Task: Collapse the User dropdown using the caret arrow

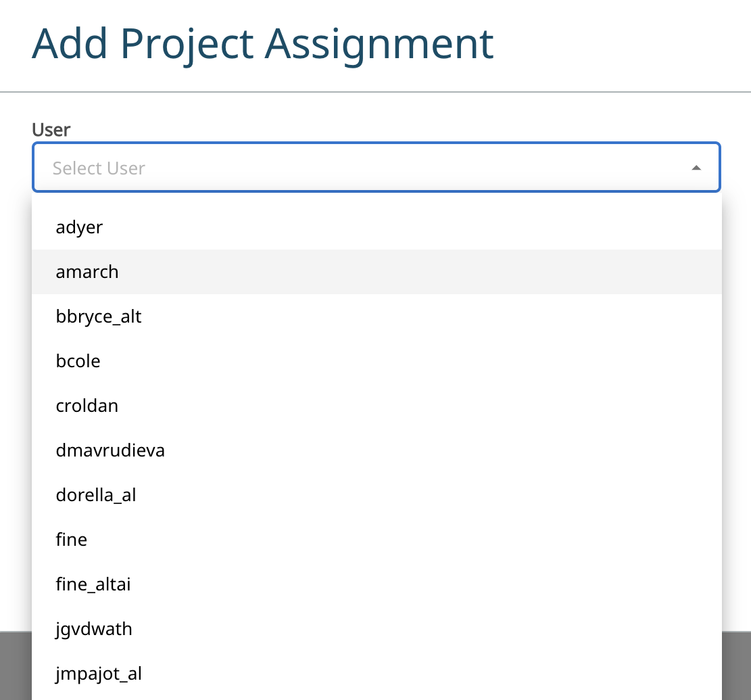Action: [x=696, y=168]
